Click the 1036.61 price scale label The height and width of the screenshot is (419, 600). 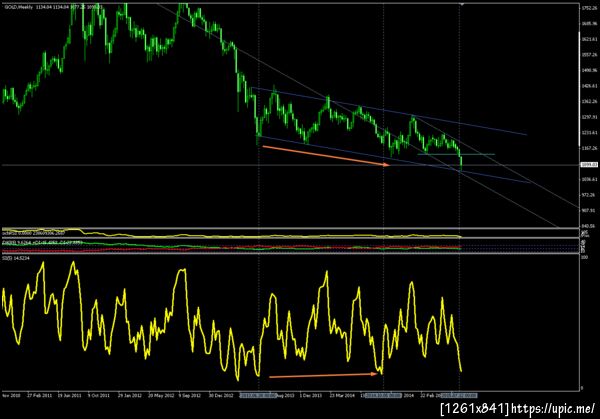589,179
